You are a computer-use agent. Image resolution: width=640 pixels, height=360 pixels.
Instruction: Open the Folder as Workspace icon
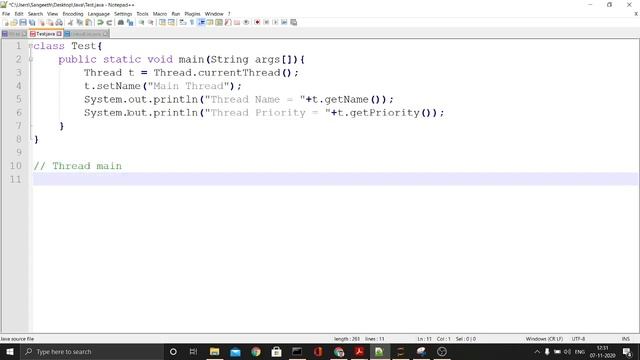(237, 22)
